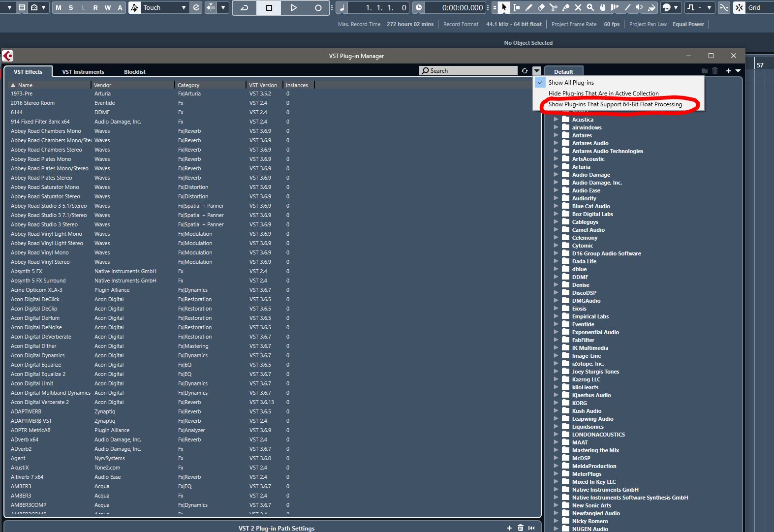Sort list by Category column header
This screenshot has width=774, height=532.
[211, 85]
